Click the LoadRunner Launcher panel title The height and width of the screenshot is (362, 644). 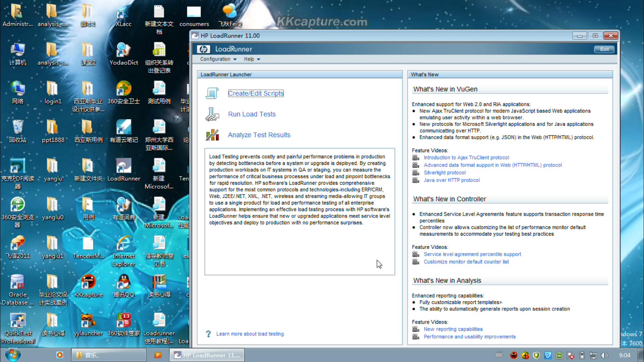tap(226, 74)
